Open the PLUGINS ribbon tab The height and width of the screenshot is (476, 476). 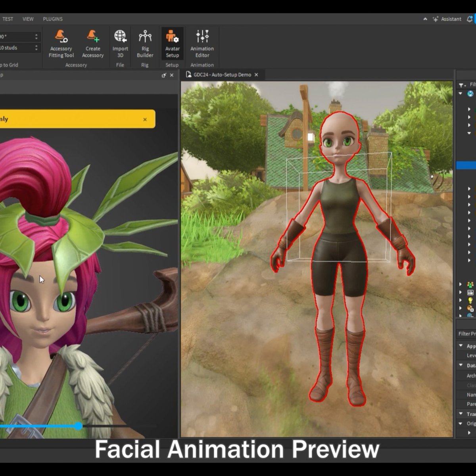53,19
